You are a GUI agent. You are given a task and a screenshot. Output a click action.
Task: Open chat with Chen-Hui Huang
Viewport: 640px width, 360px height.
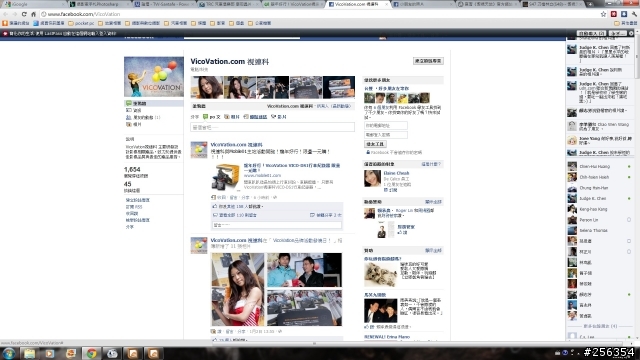click(599, 167)
